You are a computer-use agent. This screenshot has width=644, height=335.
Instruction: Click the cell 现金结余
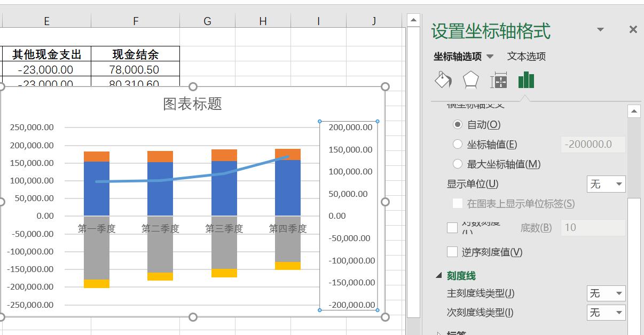pyautogui.click(x=136, y=54)
